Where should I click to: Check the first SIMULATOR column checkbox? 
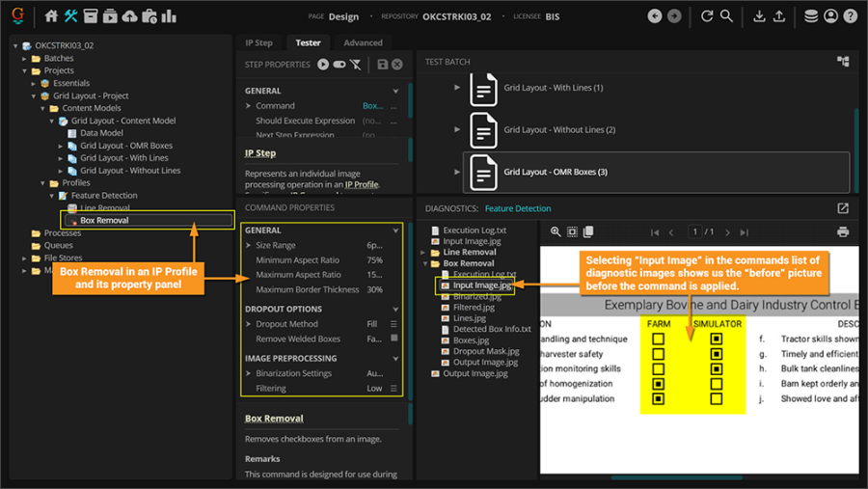(716, 340)
